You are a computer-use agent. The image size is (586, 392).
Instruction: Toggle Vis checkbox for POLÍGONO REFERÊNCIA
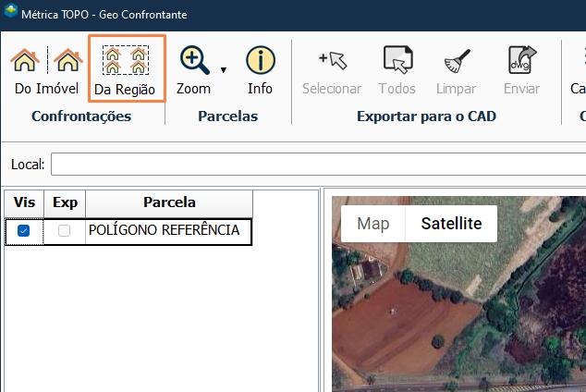pos(23,230)
